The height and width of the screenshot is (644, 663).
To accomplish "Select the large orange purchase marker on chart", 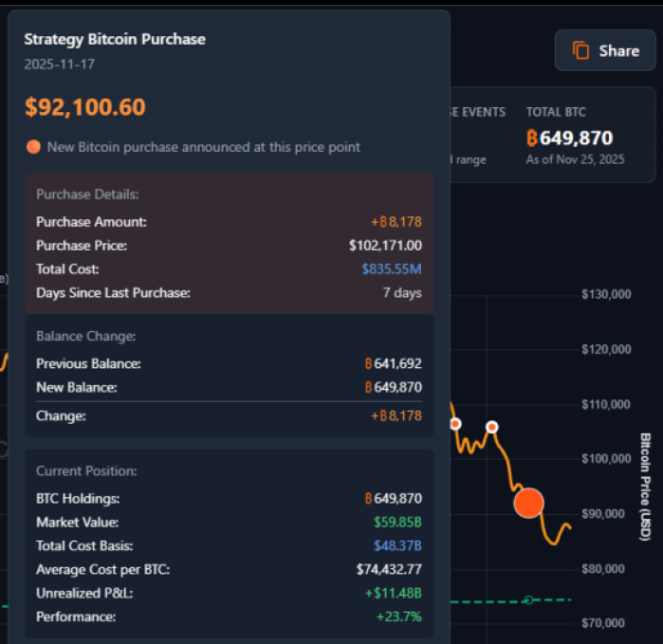I will pyautogui.click(x=528, y=503).
